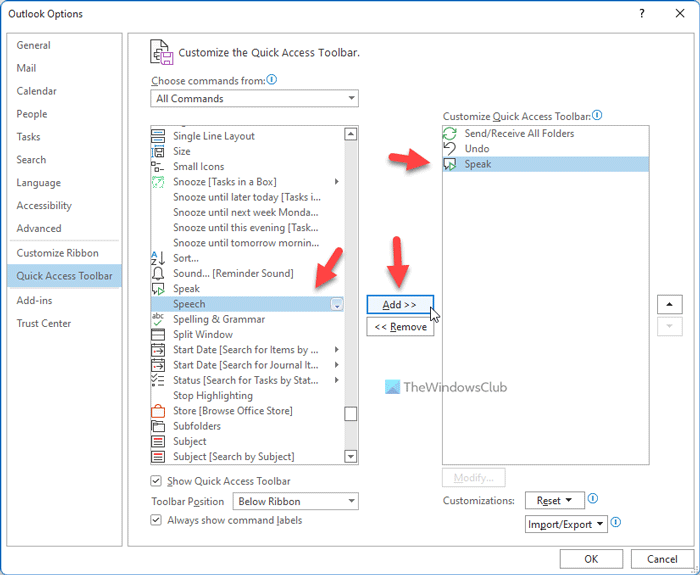The width and height of the screenshot is (700, 575).
Task: Click the Store shopping bag icon
Action: pos(158,411)
